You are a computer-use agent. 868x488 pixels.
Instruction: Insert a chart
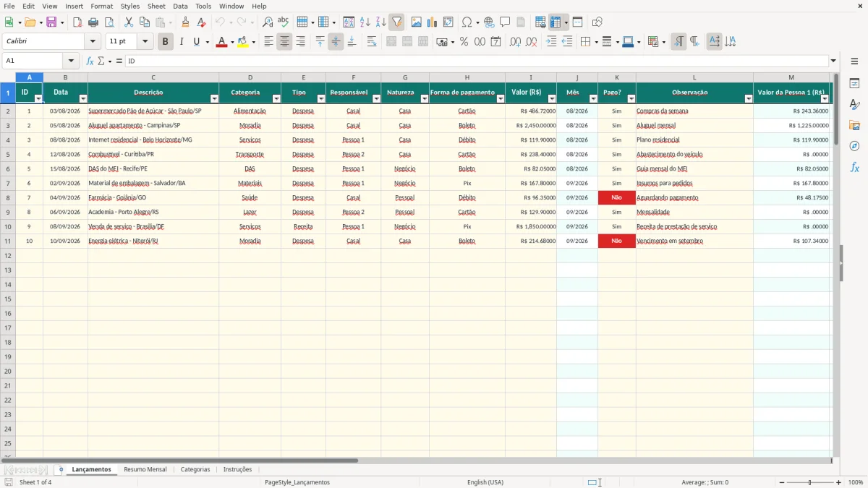(433, 22)
